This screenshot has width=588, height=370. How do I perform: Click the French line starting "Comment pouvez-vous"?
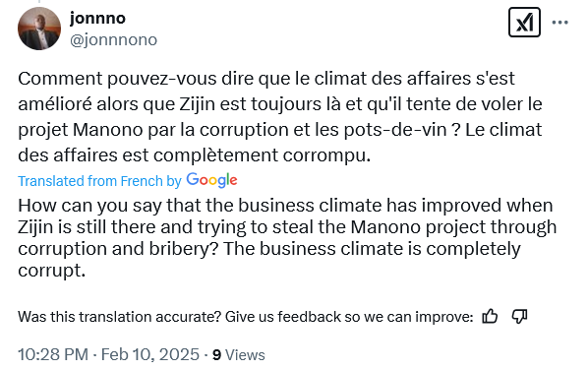tap(266, 79)
